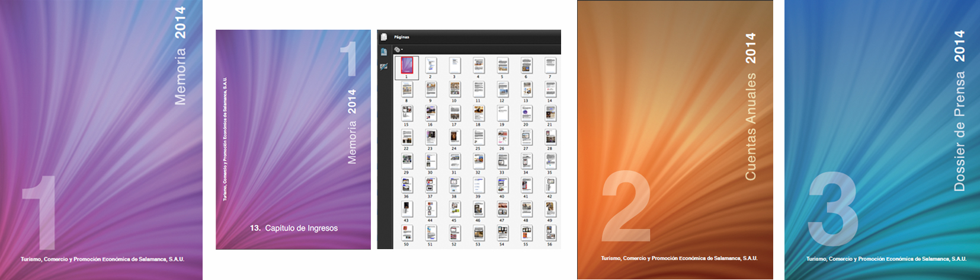The width and height of the screenshot is (980, 280).
Task: Click the 13. Capítulo de Ingresos title
Action: (294, 228)
